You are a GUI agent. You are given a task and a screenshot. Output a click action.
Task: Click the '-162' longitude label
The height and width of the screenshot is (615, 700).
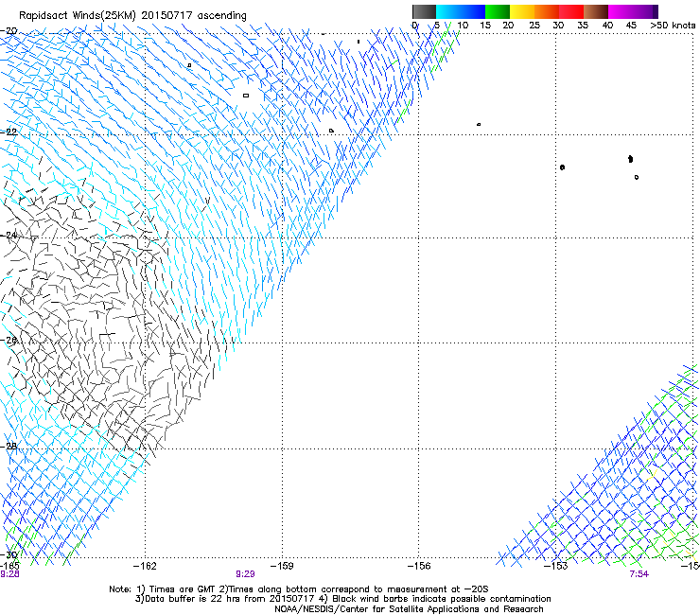point(146,567)
